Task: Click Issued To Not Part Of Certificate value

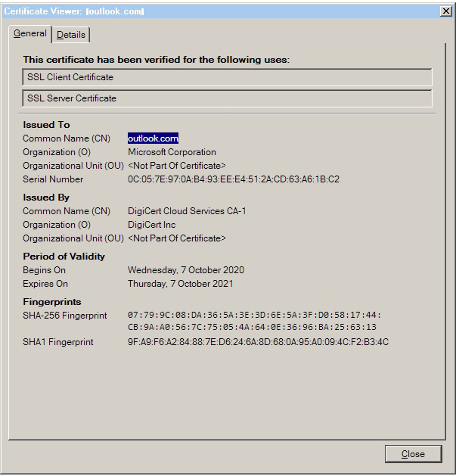Action: click(177, 166)
